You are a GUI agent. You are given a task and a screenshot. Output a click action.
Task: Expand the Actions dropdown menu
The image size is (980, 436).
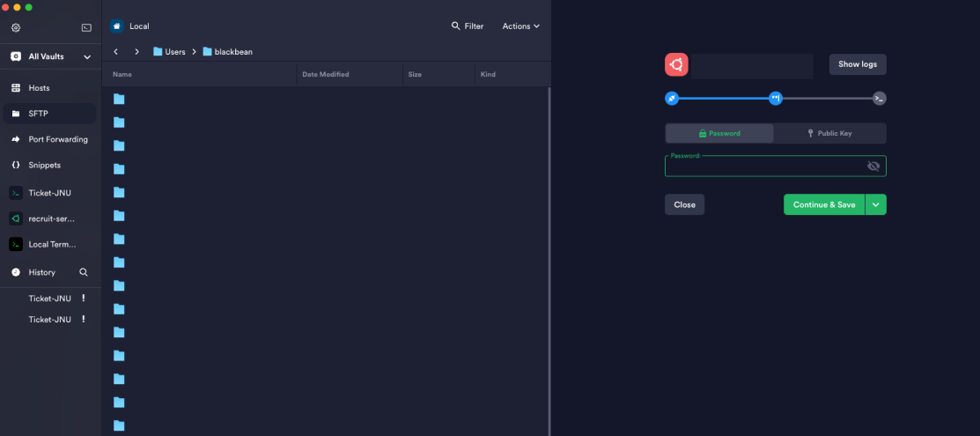[520, 26]
